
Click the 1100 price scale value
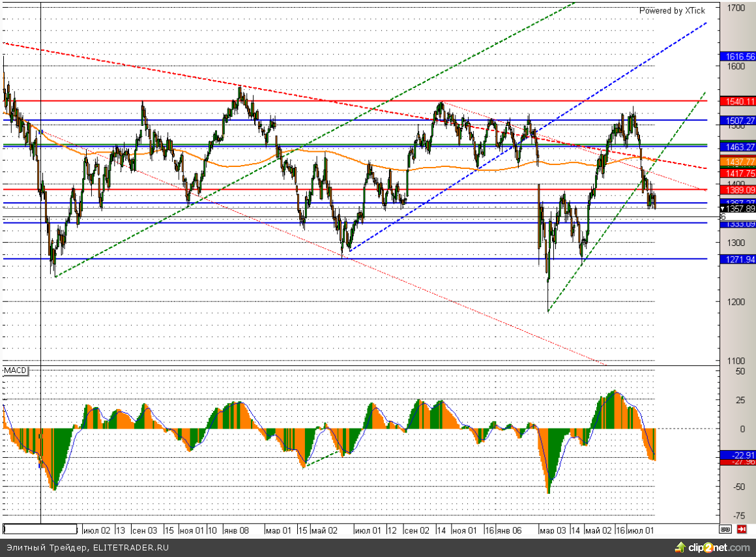(x=736, y=361)
